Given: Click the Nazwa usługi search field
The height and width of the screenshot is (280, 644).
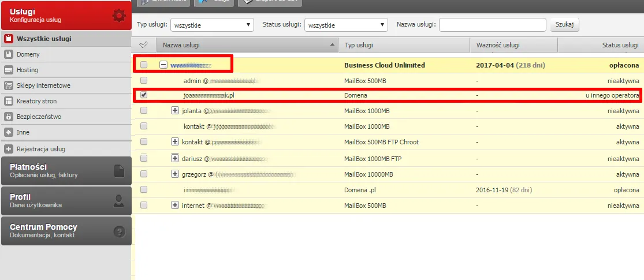Looking at the screenshot, I should 492,25.
